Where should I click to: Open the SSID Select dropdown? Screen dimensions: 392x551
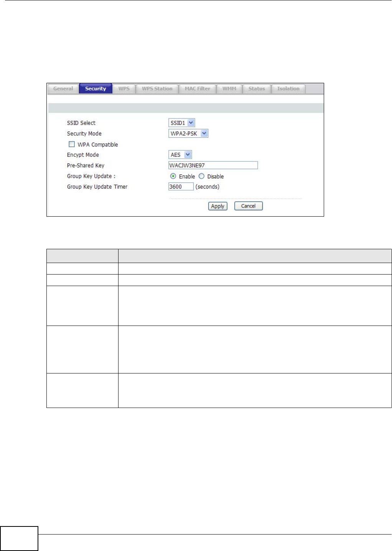pyautogui.click(x=182, y=123)
